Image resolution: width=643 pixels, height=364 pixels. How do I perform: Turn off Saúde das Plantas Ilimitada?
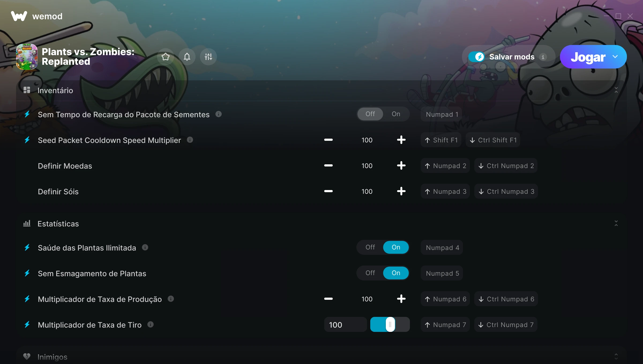click(x=370, y=247)
